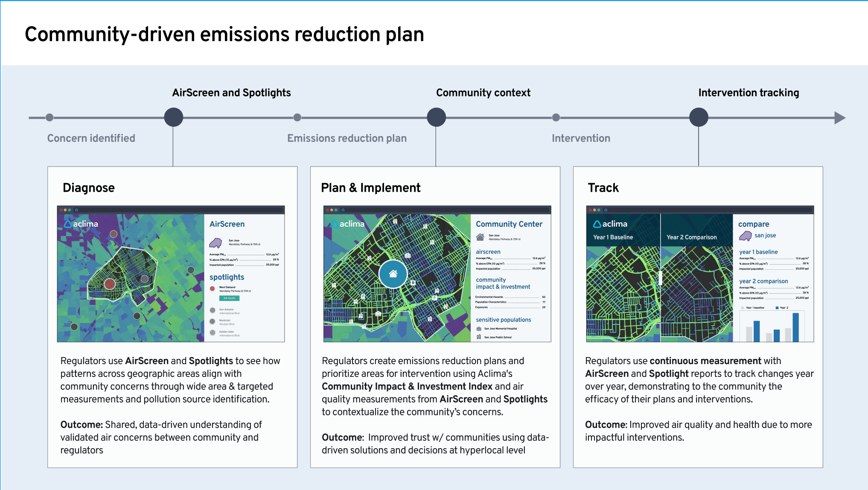This screenshot has height=490, width=868.
Task: Select the Golden Gate spotlight gray dot
Action: [x=213, y=332]
